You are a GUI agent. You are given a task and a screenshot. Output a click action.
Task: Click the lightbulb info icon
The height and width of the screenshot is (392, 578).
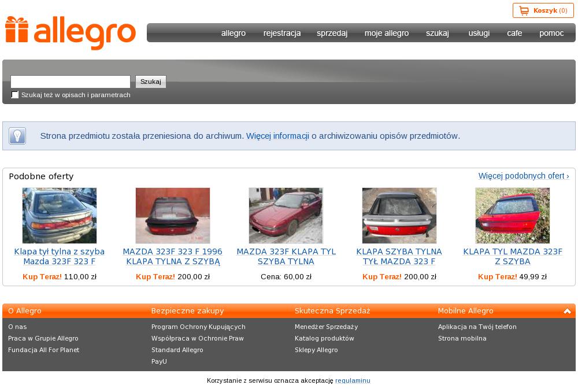tap(17, 136)
